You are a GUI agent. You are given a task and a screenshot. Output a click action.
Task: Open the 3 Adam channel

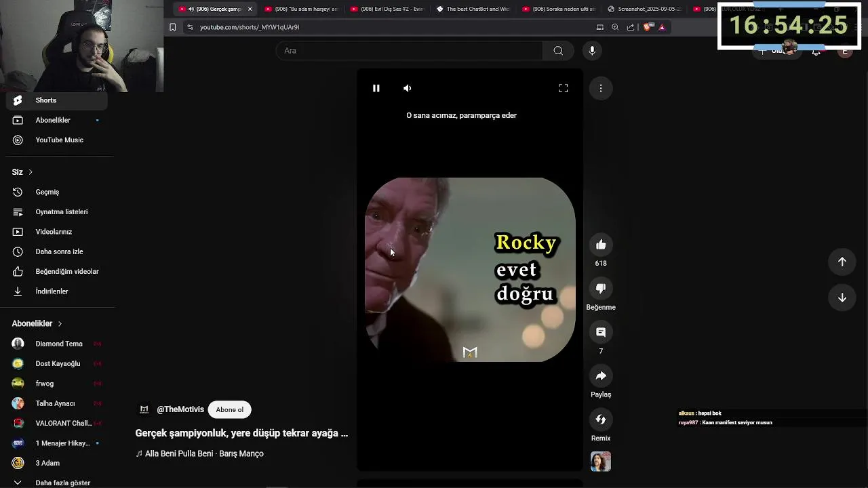(x=57, y=463)
